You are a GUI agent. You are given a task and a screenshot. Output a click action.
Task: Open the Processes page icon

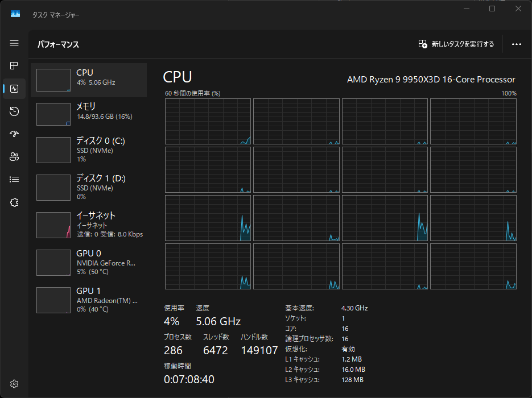tap(14, 66)
